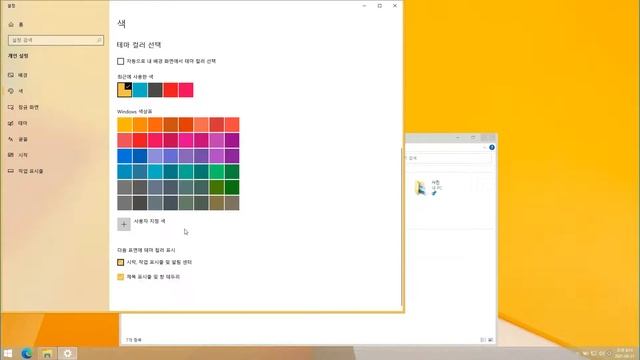Minimize the Settings window
Viewport: 640px width, 360px height.
[364, 6]
